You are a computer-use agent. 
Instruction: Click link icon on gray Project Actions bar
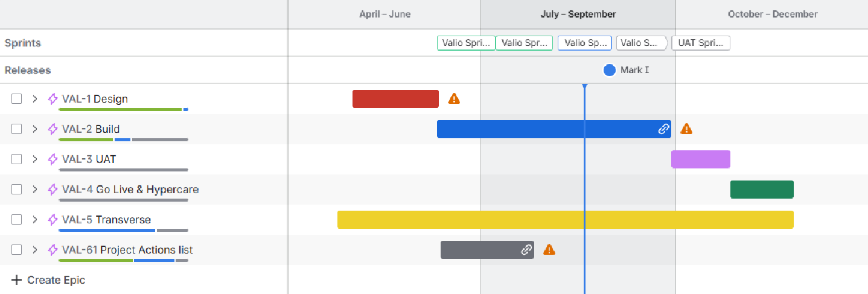tap(526, 250)
